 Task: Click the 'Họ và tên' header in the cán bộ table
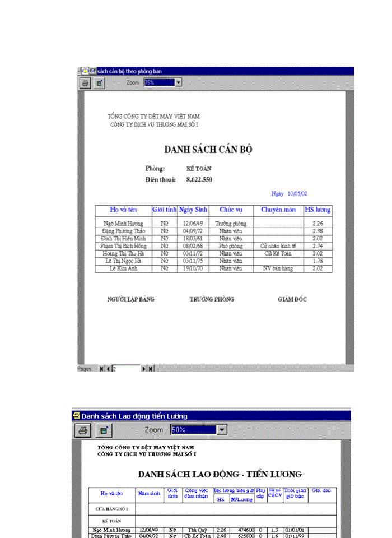pyautogui.click(x=123, y=210)
